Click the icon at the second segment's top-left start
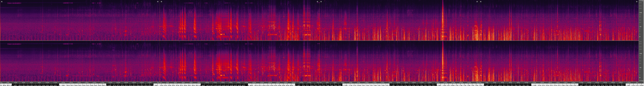 tap(161, 2)
